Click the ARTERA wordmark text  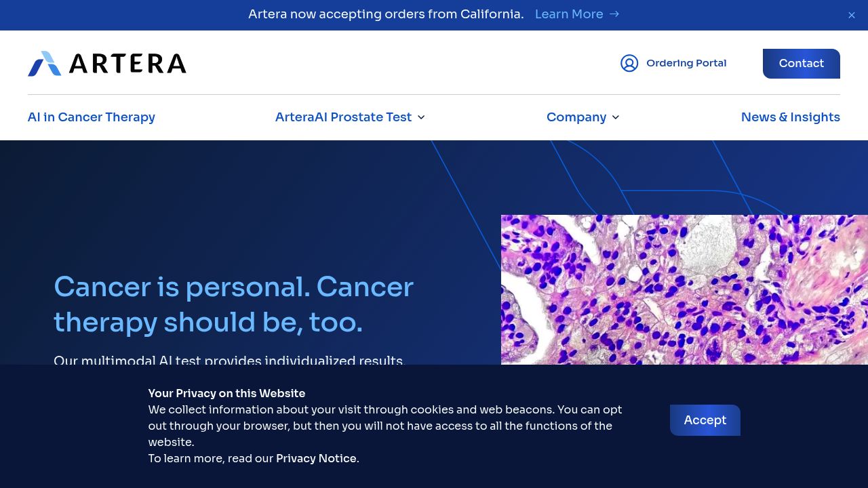pyautogui.click(x=127, y=64)
